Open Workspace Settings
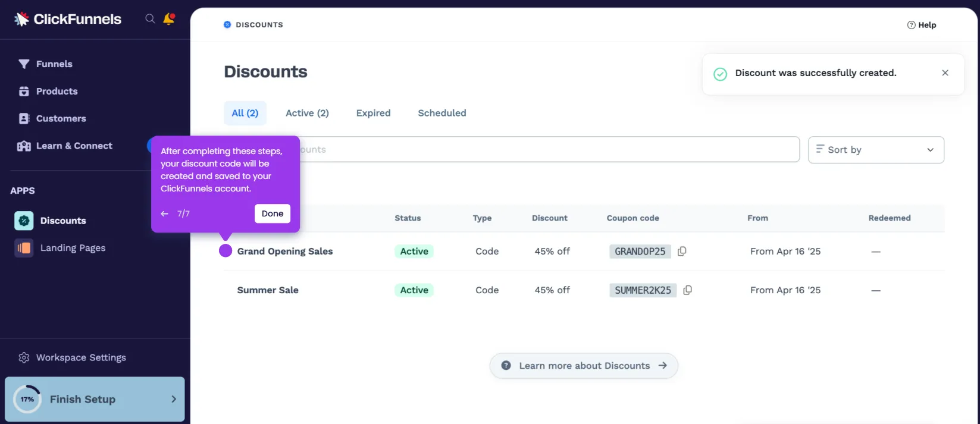The height and width of the screenshot is (424, 980). (81, 357)
